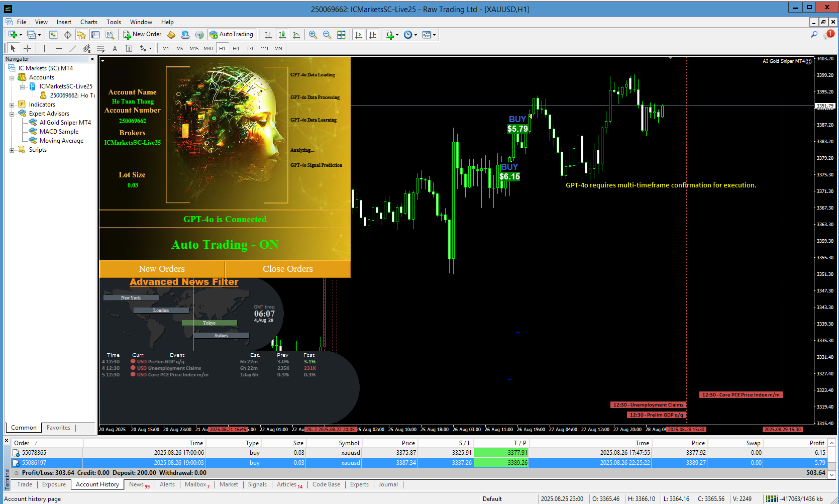Click the New Order toolbar button
The height and width of the screenshot is (504, 839).
[x=143, y=34]
